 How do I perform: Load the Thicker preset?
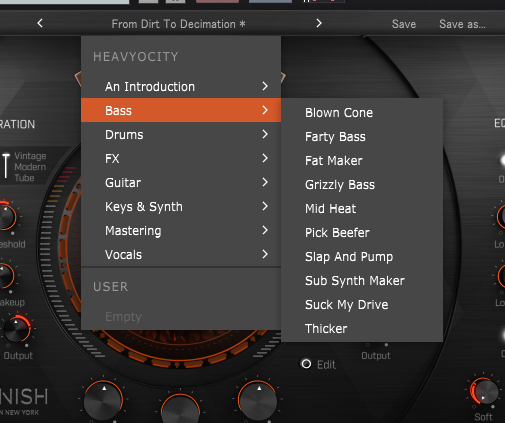362,329
